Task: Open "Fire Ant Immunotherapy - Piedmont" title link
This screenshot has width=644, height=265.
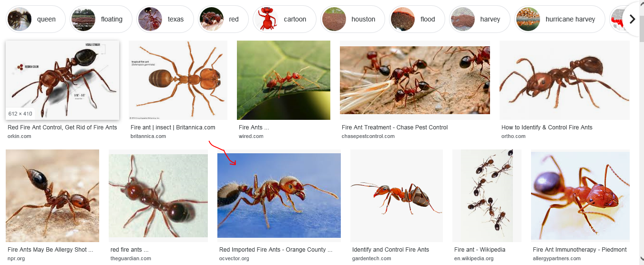Action: 580,250
